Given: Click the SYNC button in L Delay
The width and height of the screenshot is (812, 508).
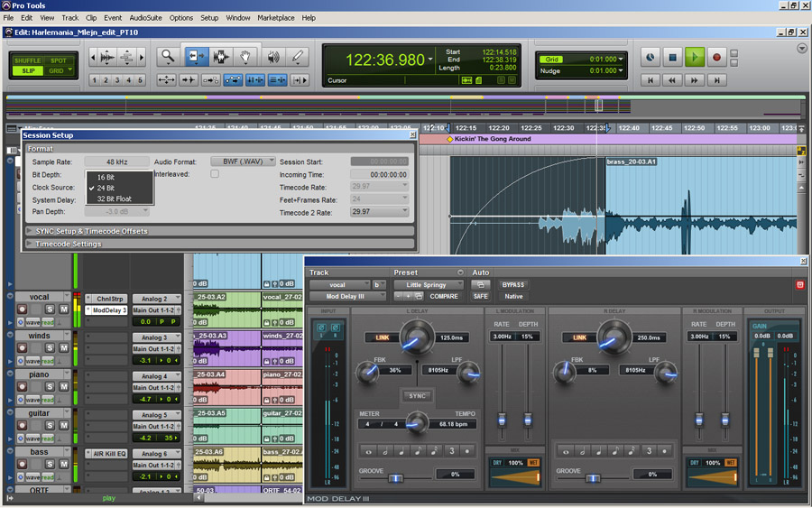Looking at the screenshot, I should tap(417, 396).
